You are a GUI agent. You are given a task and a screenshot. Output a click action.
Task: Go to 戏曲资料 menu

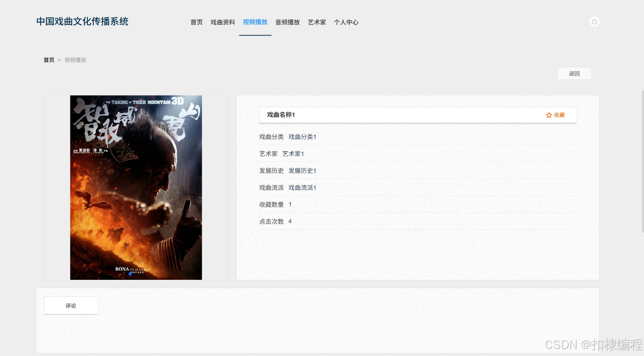(x=223, y=22)
